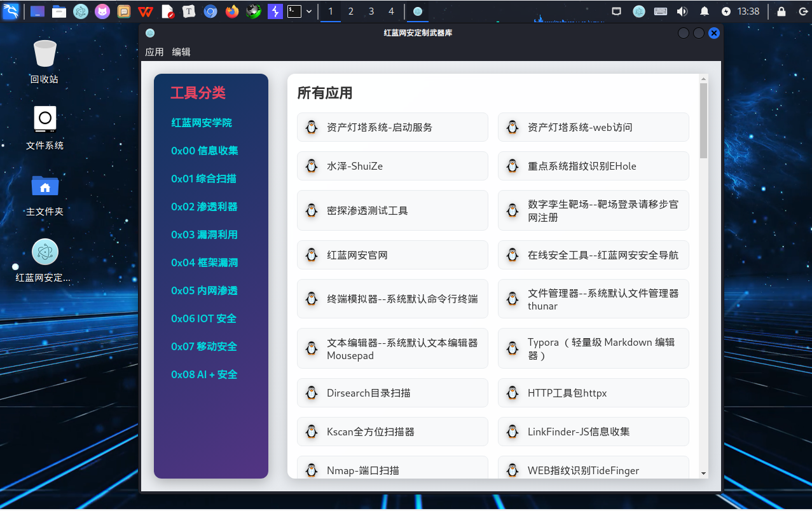Switch to the 0x07 移动安全 category
This screenshot has width=812, height=511.
click(x=204, y=346)
